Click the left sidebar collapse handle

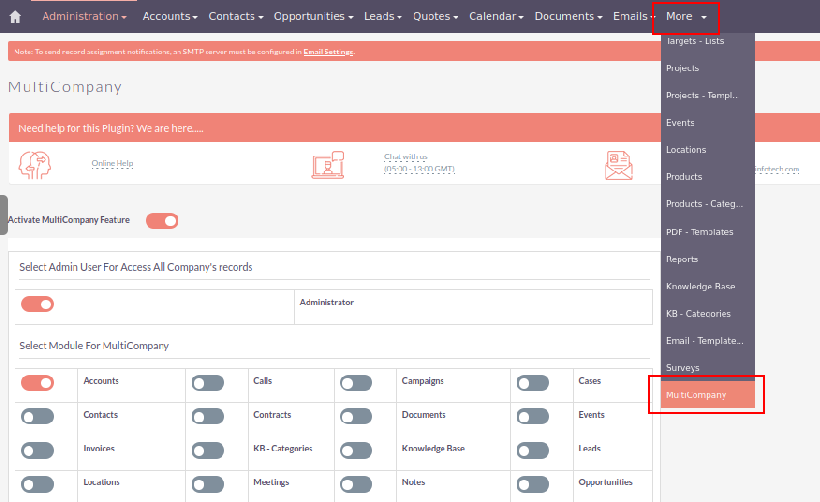click(x=4, y=214)
